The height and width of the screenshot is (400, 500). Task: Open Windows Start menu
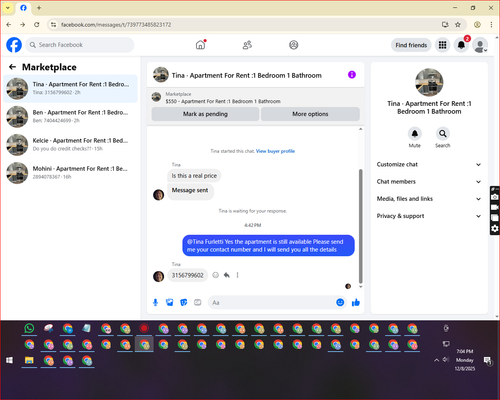10,360
